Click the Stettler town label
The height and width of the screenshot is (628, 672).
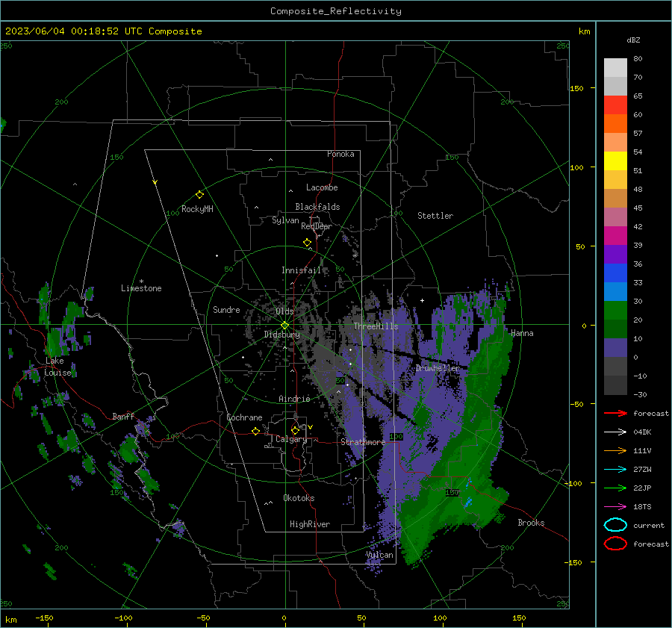click(435, 216)
